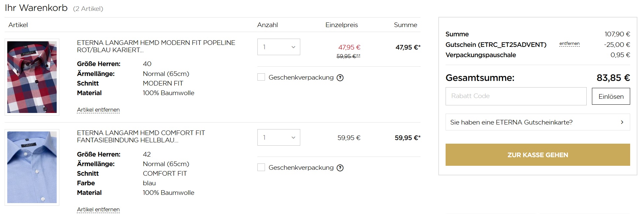
Task: Open the Comfort Fit Fantasiebindung product title
Action: 141,136
